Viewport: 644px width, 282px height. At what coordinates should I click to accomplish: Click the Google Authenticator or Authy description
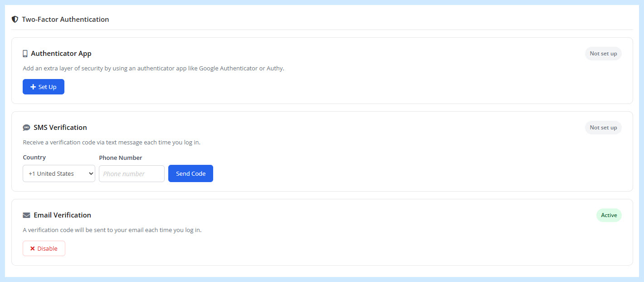[x=153, y=69]
